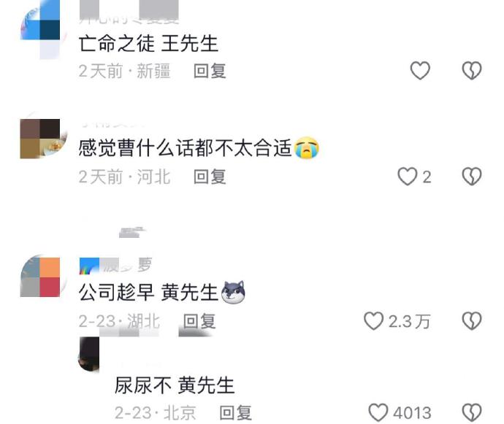Like the 公司趁早 黄先生 comment
The image size is (504, 424).
(373, 321)
